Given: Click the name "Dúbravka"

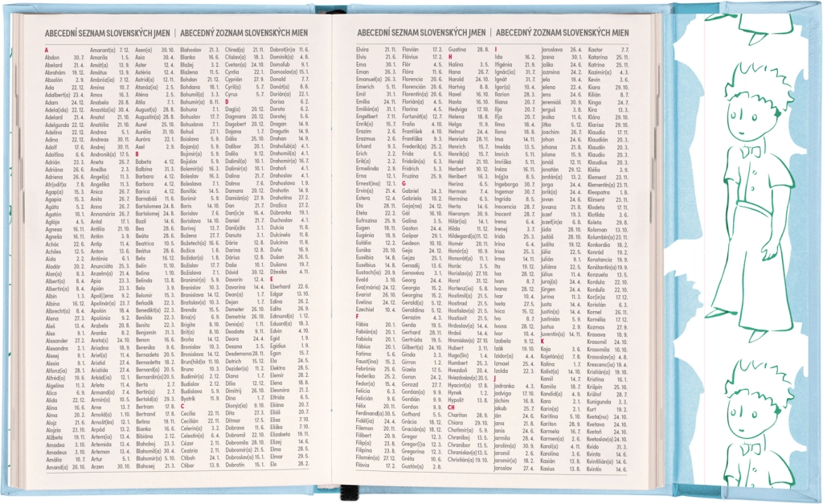Looking at the screenshot, I should (280, 213).
